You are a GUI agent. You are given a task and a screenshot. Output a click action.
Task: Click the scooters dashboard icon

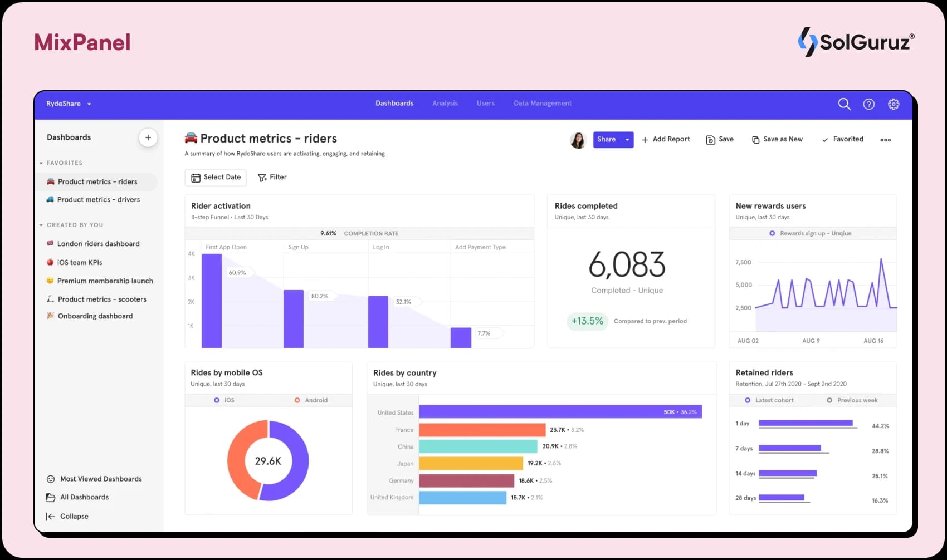pos(50,299)
